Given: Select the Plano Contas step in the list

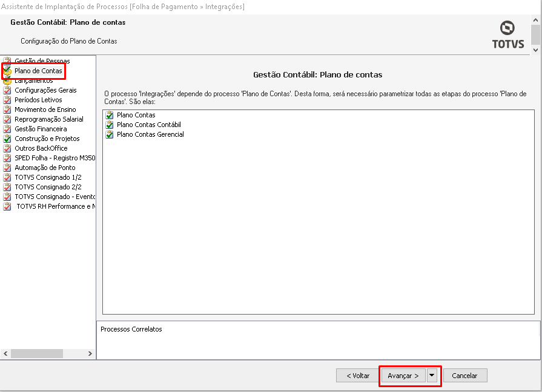Looking at the screenshot, I should point(136,115).
